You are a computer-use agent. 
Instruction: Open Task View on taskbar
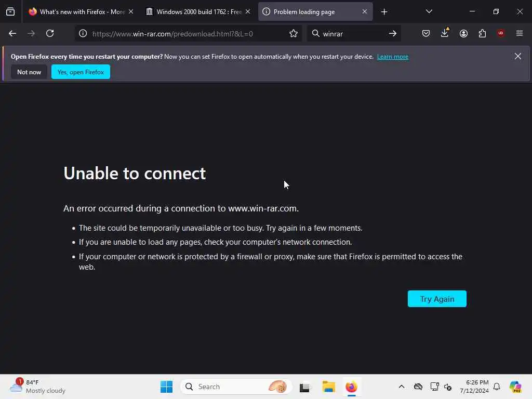304,387
